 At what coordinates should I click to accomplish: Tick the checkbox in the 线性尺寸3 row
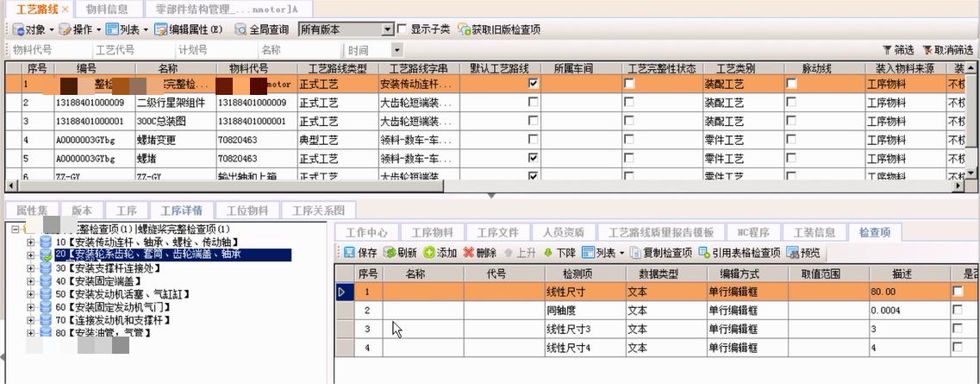point(957,328)
